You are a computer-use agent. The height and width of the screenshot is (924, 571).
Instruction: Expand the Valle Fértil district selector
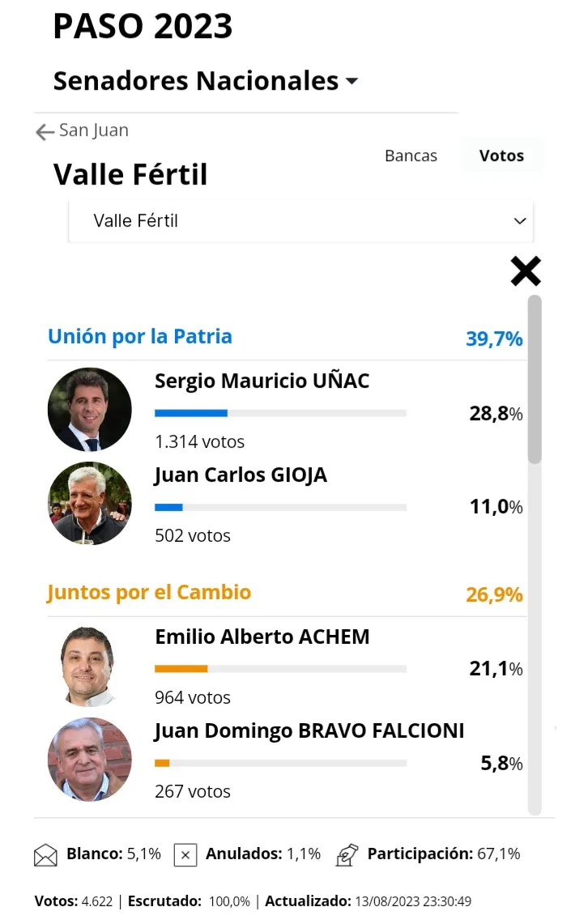[300, 221]
